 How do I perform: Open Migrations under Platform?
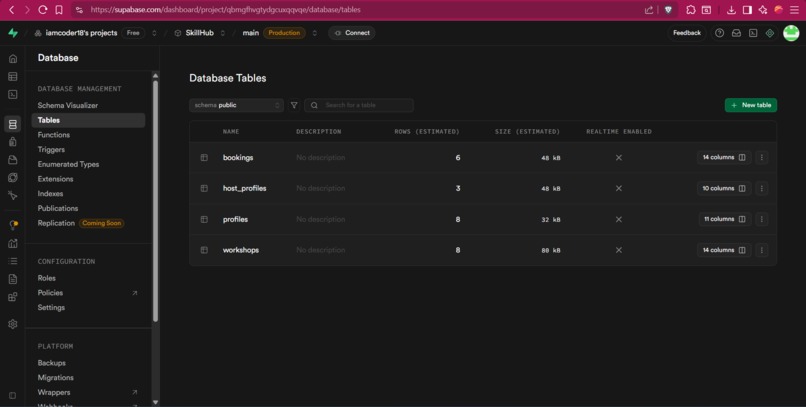point(56,378)
